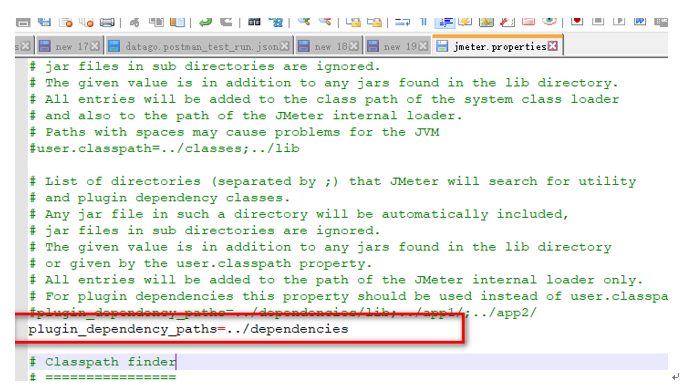This screenshot has height=391, width=684.
Task: Click line '# Any jar file in such a directory'
Action: 299,214
